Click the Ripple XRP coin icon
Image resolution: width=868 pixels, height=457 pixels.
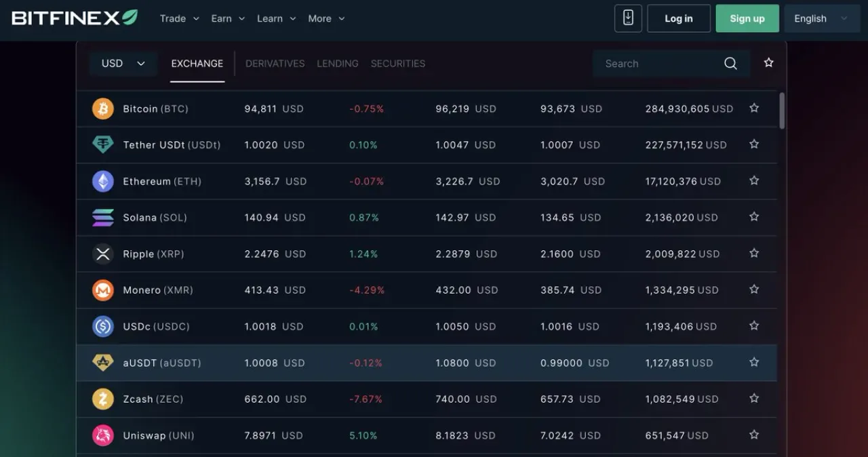tap(103, 254)
